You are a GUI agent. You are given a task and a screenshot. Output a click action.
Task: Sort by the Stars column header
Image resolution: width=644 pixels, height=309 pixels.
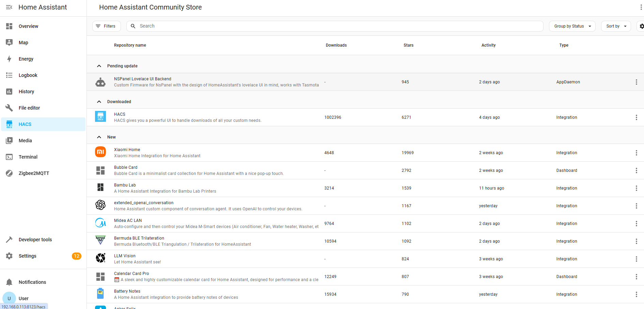[408, 45]
